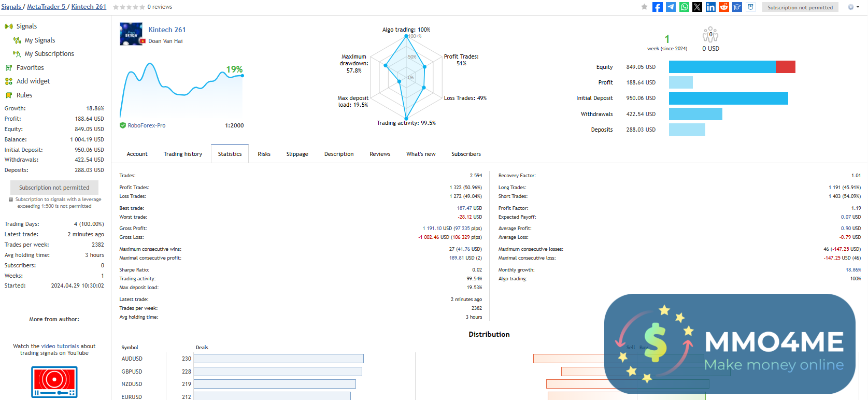Open the Kintech 261 signal avatar

click(x=131, y=34)
